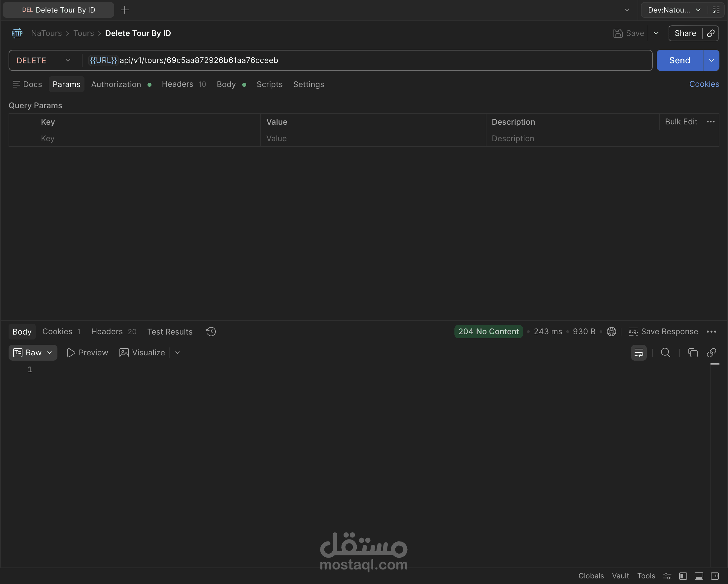
Task: Toggle word wrap in response body
Action: tap(639, 353)
